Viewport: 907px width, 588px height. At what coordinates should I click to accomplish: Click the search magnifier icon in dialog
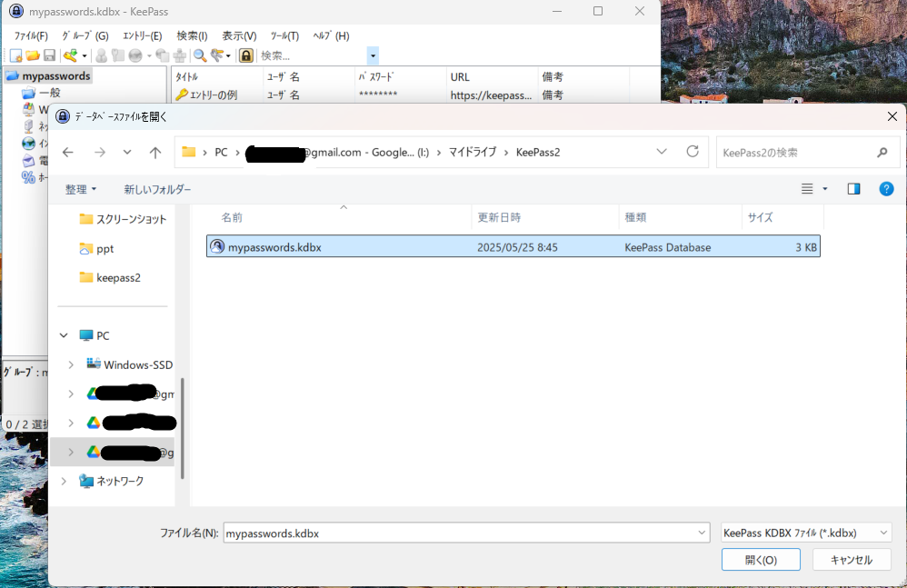882,153
